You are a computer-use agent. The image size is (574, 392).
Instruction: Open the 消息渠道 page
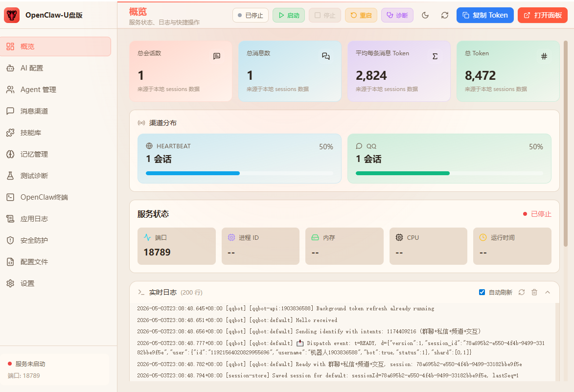(x=56, y=111)
